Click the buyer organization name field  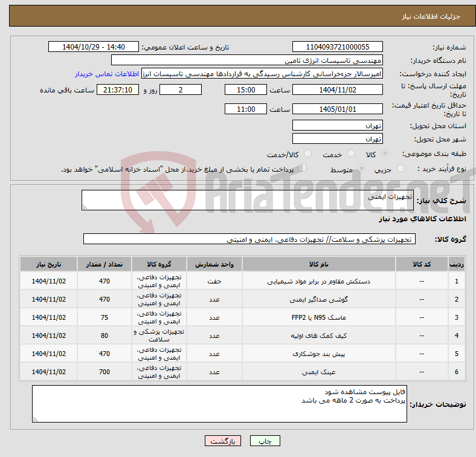[247, 60]
